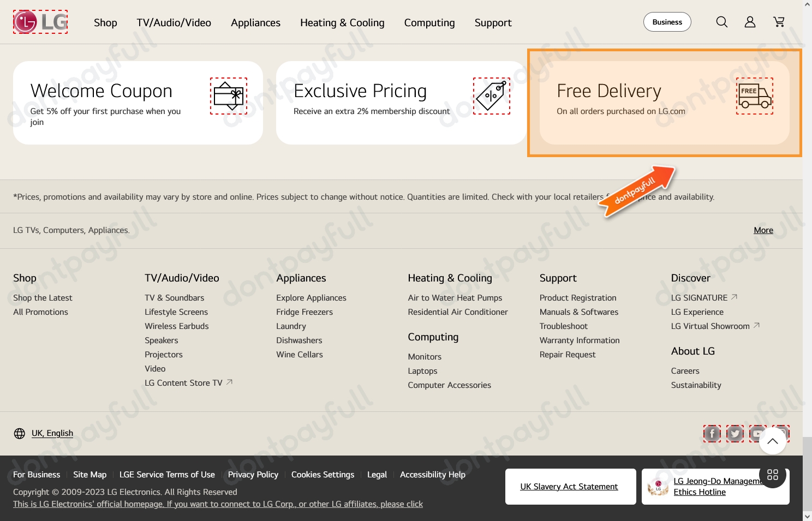Open the UK Slavery Act Statement link
Image resolution: width=812 pixels, height=521 pixels.
pos(569,487)
